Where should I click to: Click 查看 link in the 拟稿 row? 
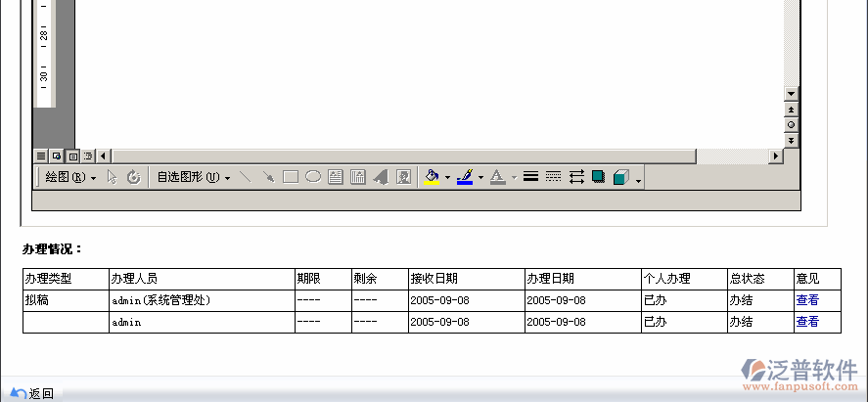(807, 301)
